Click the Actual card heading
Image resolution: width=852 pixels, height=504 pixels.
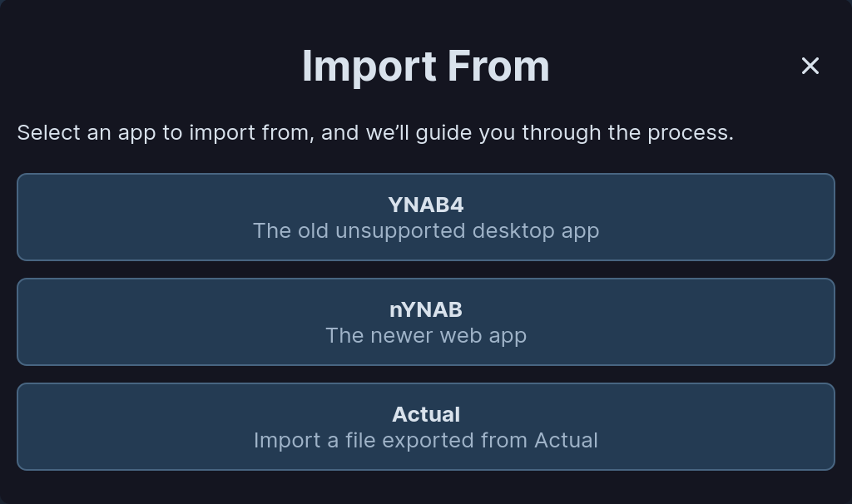426,414
